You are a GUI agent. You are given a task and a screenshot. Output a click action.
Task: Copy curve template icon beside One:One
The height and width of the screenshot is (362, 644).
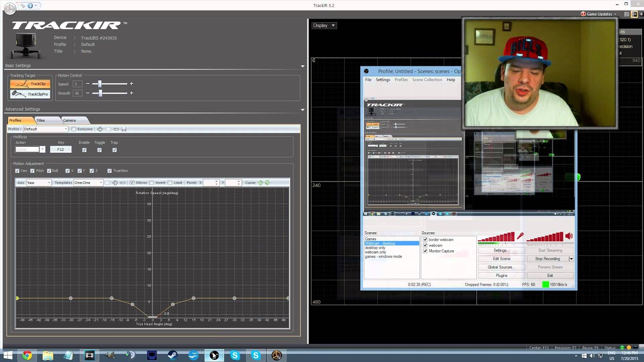pyautogui.click(x=107, y=183)
